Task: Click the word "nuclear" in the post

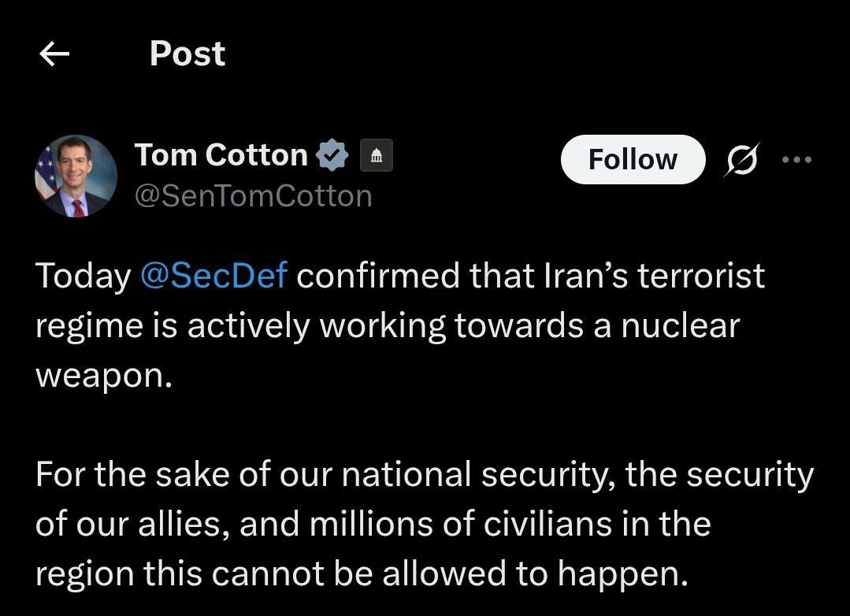Action: point(681,326)
